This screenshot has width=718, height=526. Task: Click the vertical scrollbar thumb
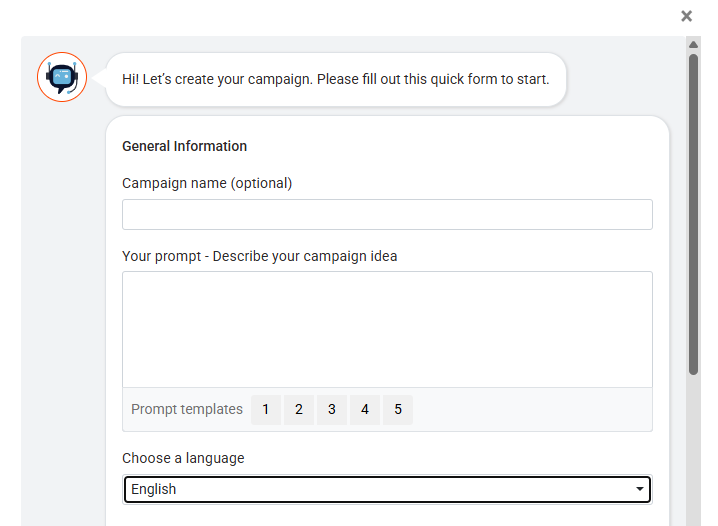pos(693,215)
